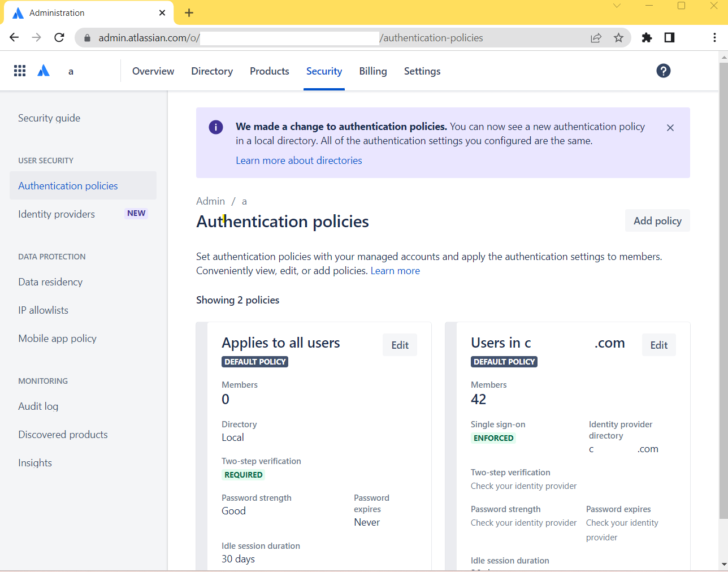Open Security guide in the sidebar
Image resolution: width=728 pixels, height=572 pixels.
coord(49,118)
